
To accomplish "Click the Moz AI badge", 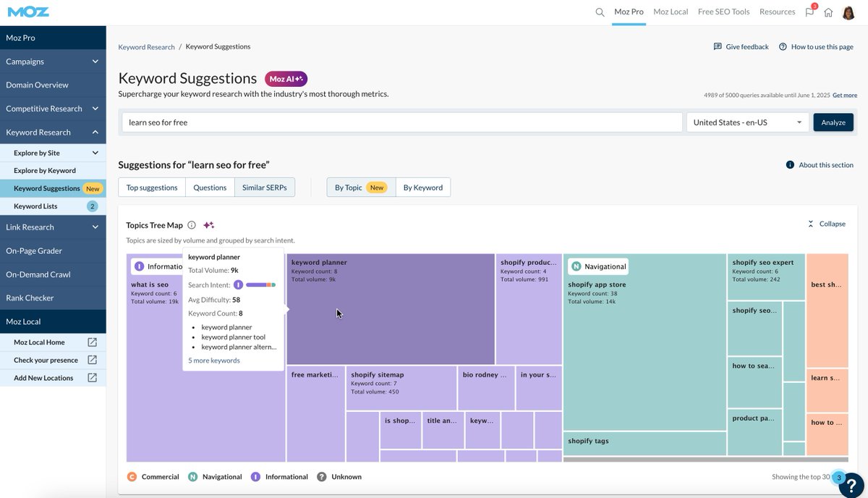I will click(x=286, y=79).
